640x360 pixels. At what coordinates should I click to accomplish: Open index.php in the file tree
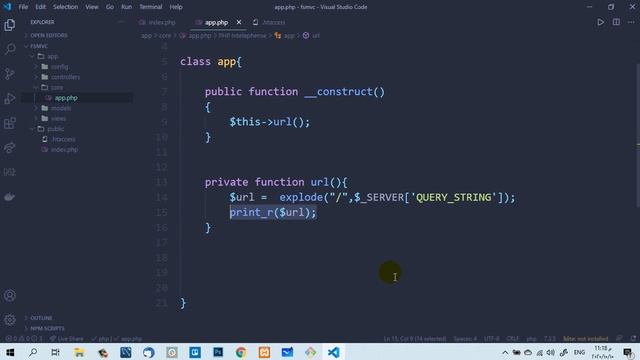64,150
